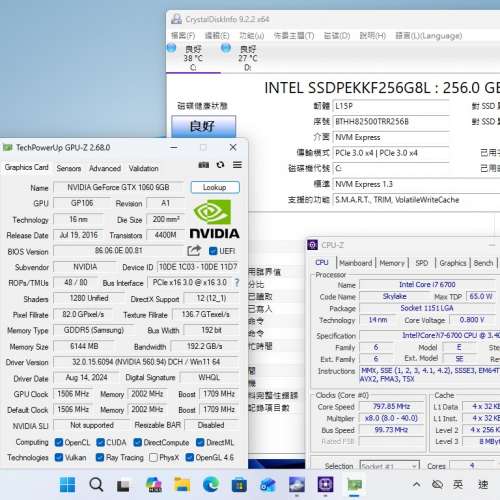Open Microsoft Edge from the taskbar
The height and width of the screenshot is (500, 500).
pos(211,484)
